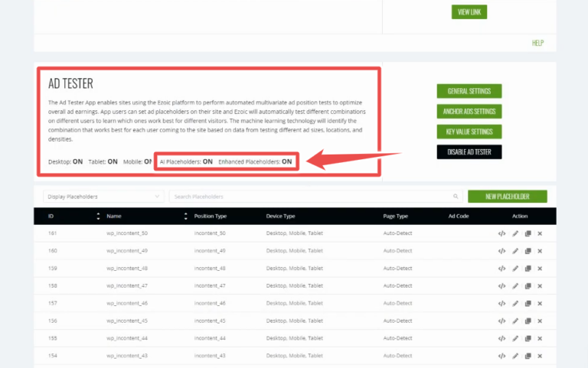Viewport: 588px width, 368px height.
Task: Click the code icon for wp_incontent_50
Action: [502, 233]
